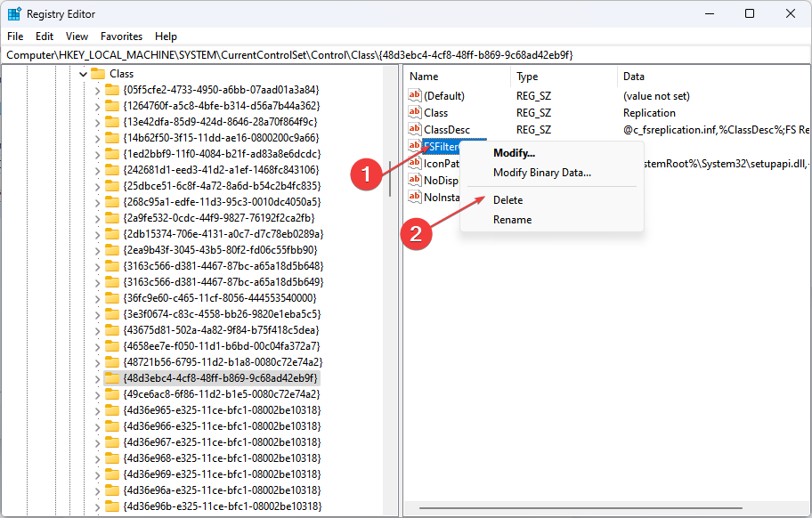Click the Registry Editor app icon in title bar
Viewport: 812px width, 518px height.
pos(14,13)
